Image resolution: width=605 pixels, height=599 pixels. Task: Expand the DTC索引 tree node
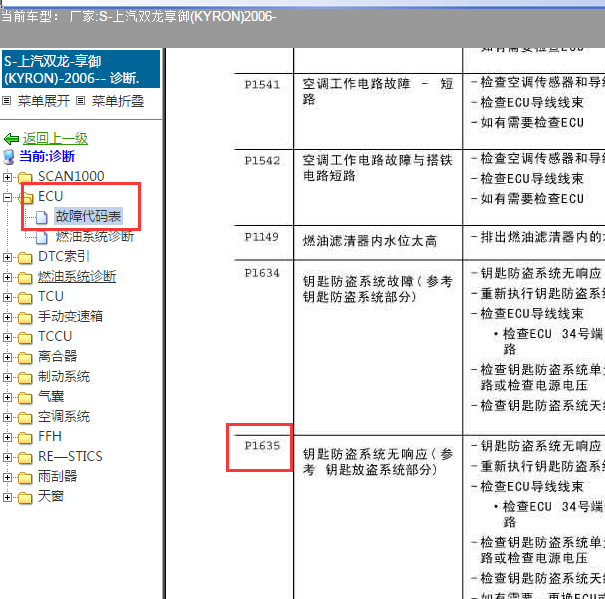pos(7,257)
